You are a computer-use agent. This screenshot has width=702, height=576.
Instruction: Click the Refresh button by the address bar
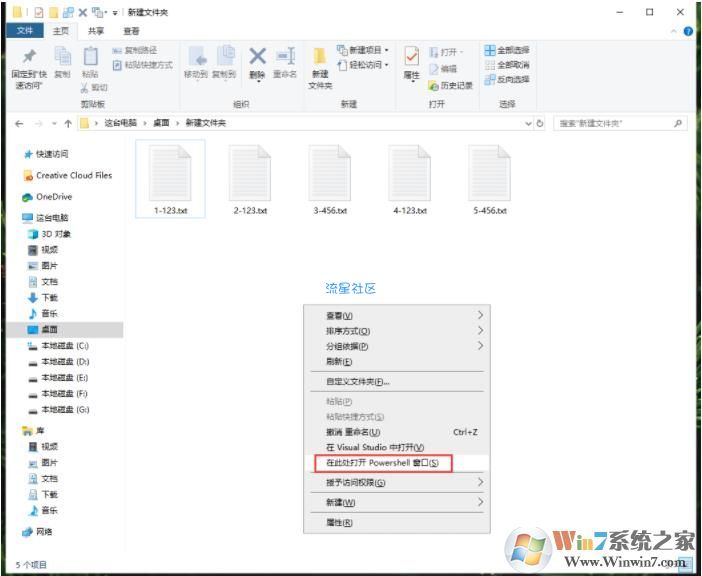point(540,123)
